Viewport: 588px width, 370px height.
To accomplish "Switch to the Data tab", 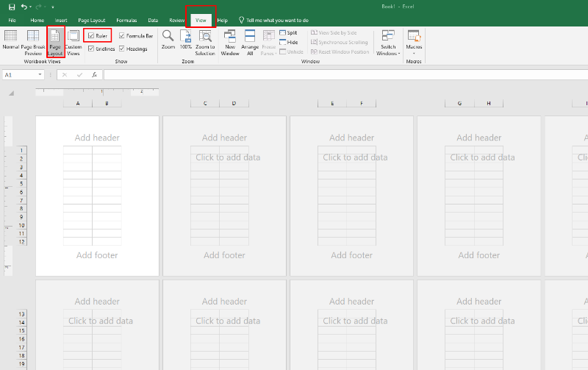I will point(153,21).
